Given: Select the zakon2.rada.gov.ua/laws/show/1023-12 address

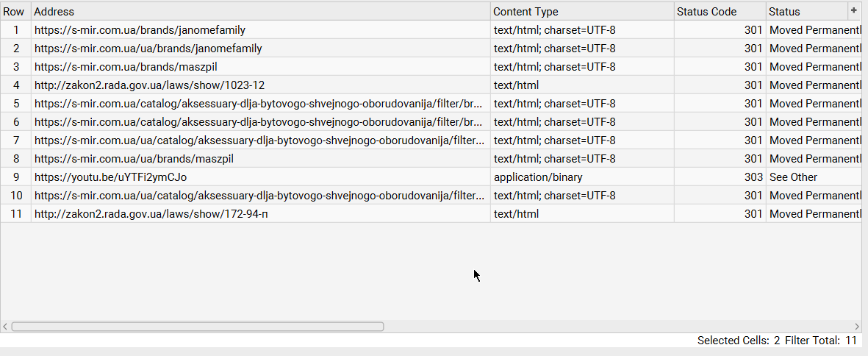Looking at the screenshot, I should [x=149, y=85].
